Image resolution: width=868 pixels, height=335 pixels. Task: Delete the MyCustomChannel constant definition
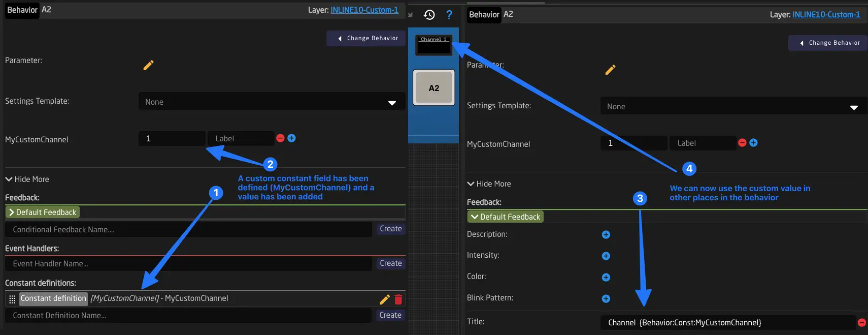pyautogui.click(x=398, y=299)
